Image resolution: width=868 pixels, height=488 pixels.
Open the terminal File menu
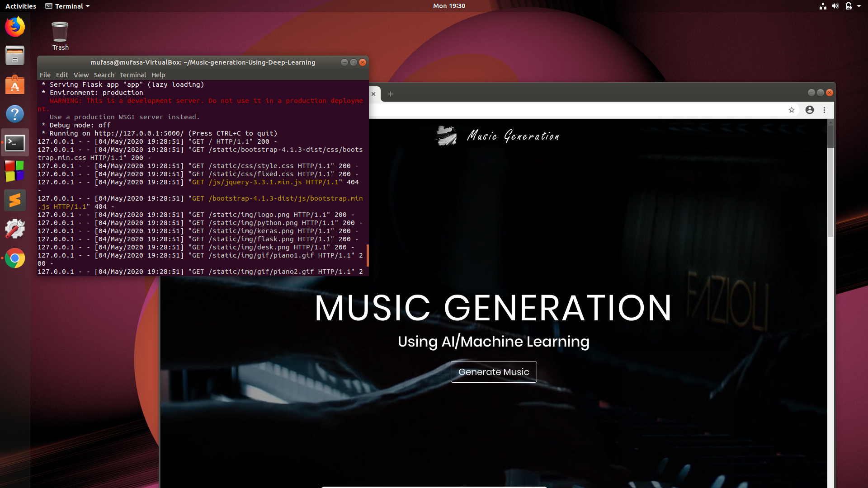[x=45, y=75]
